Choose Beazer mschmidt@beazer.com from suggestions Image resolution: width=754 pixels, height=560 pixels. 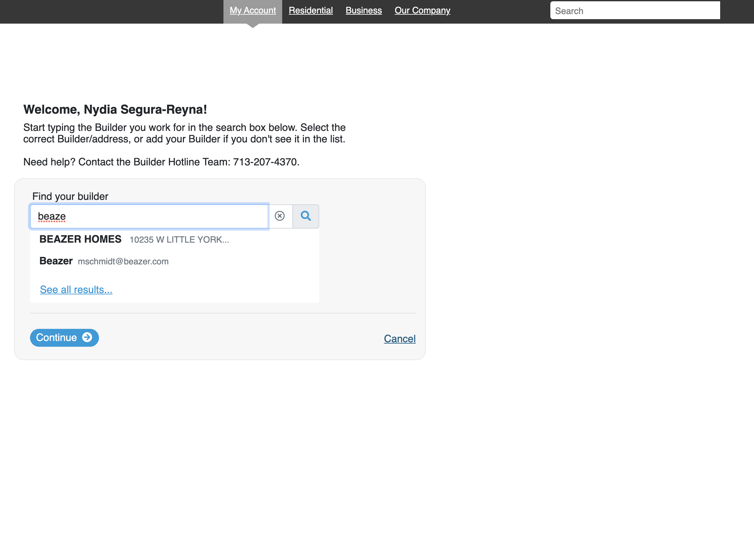click(104, 261)
